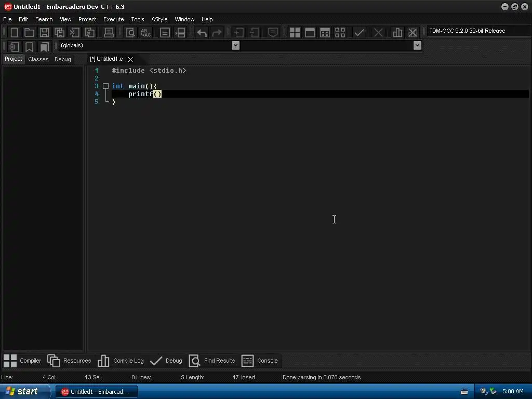Screen dimensions: 532x399
Task: Toggle a bookmark with toolbar icon
Action: 29,46
